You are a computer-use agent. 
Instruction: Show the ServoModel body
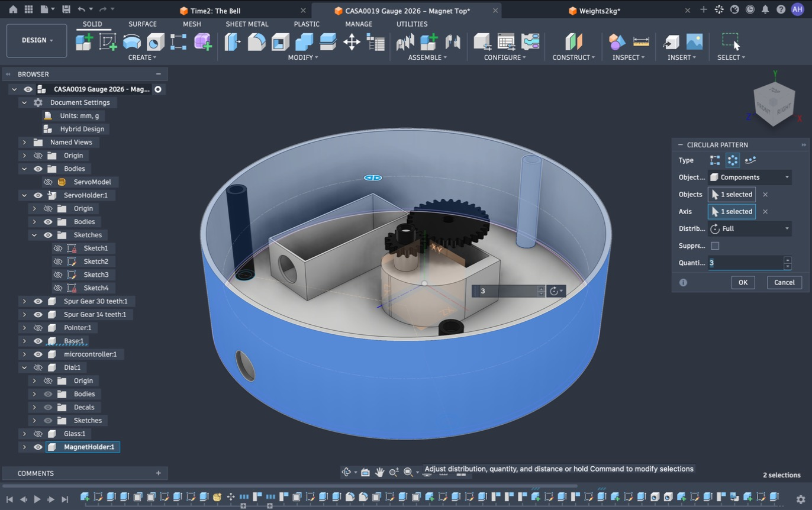coord(48,182)
